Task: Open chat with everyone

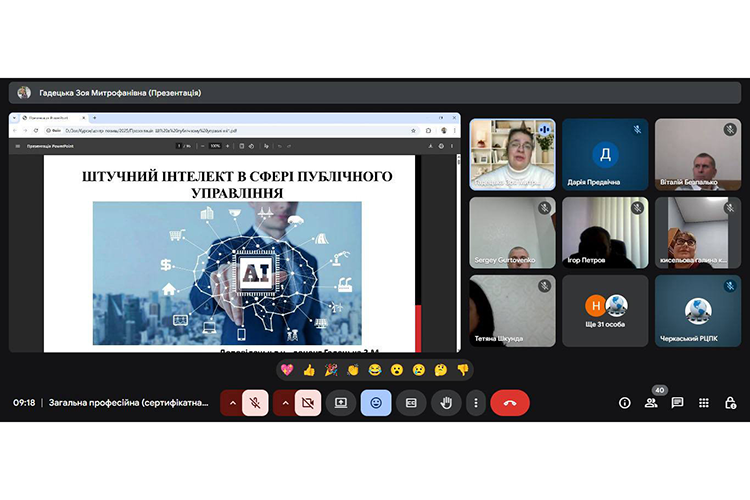Action: 677,402
